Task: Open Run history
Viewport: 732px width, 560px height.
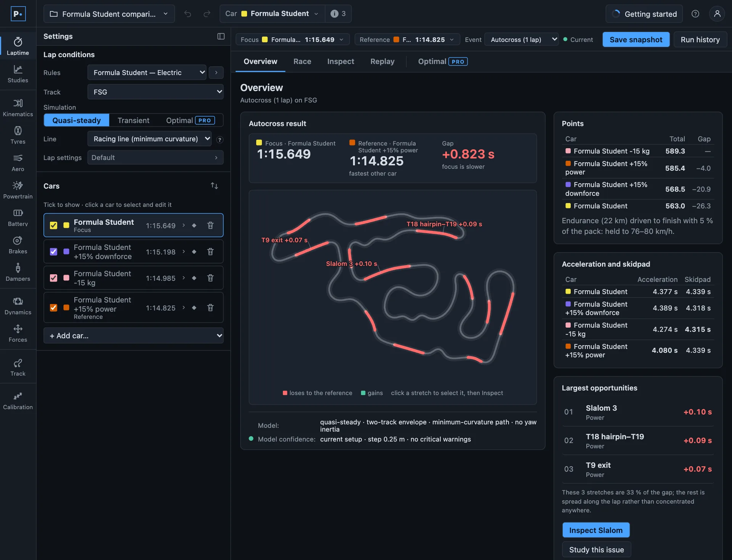Action: 700,40
